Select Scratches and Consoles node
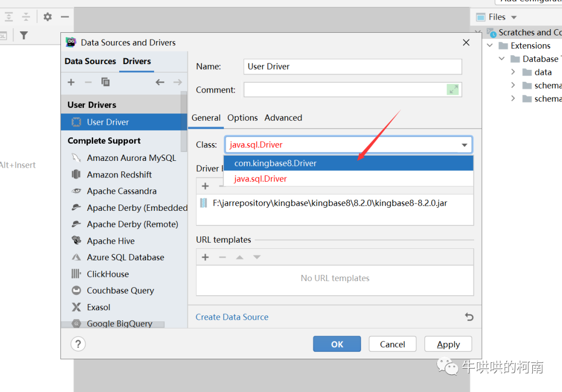This screenshot has height=392, width=562. point(524,32)
